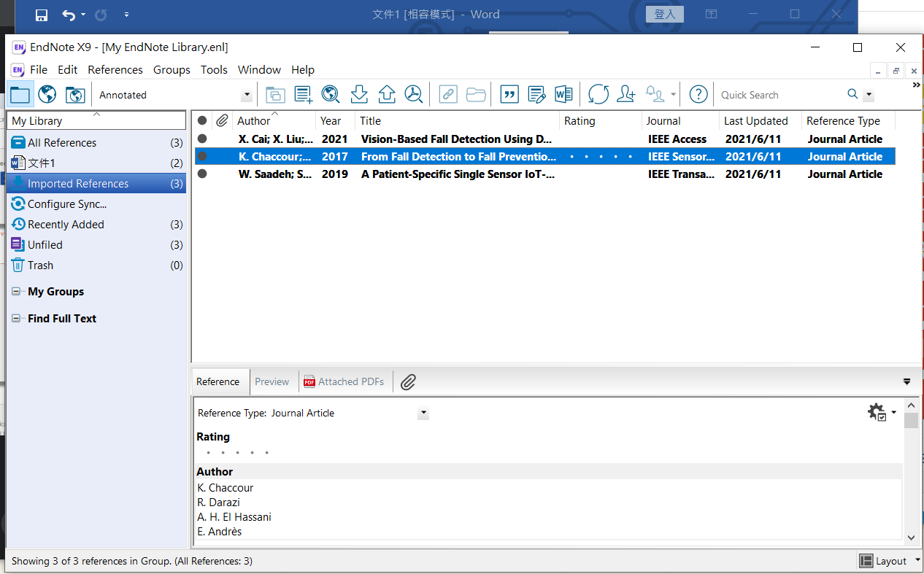Viewport: 924px width, 574px height.
Task: Click the Open Link chain icon
Action: pos(448,94)
